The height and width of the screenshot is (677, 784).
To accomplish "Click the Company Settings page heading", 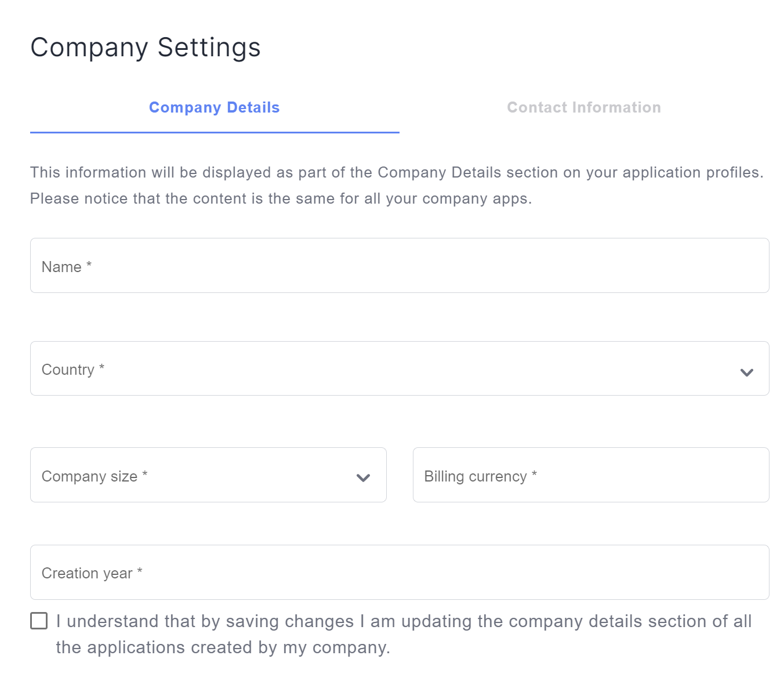I will click(146, 48).
